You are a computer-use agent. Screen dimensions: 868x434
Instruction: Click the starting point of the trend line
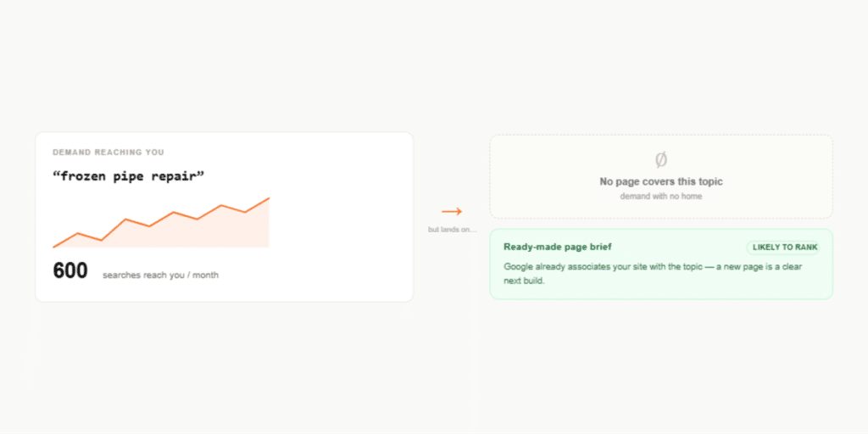click(x=53, y=247)
